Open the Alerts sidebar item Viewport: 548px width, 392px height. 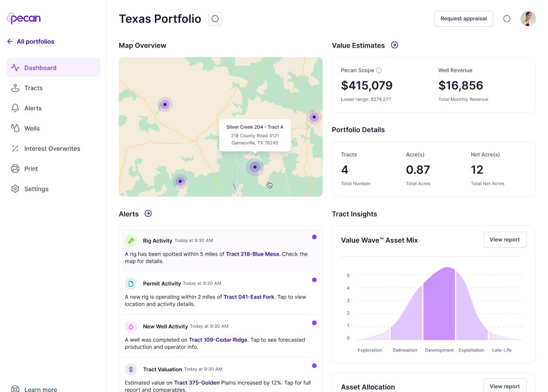coord(53,108)
